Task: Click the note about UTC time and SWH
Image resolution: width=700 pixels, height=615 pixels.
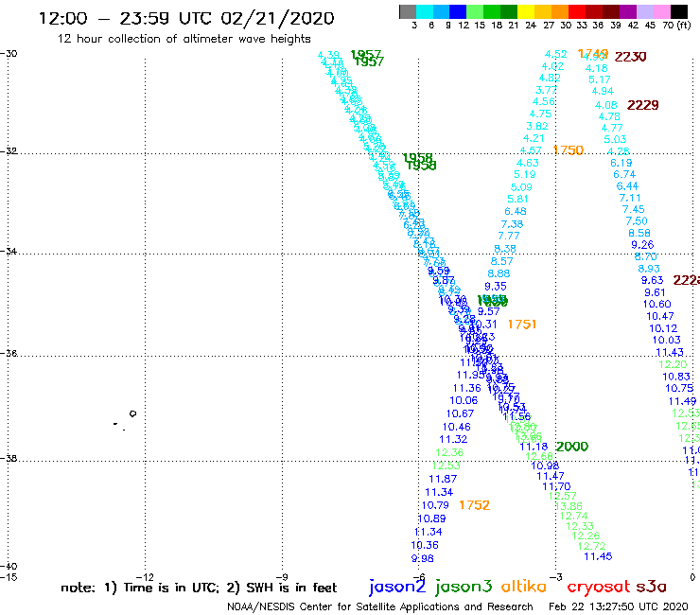Action: [x=199, y=588]
